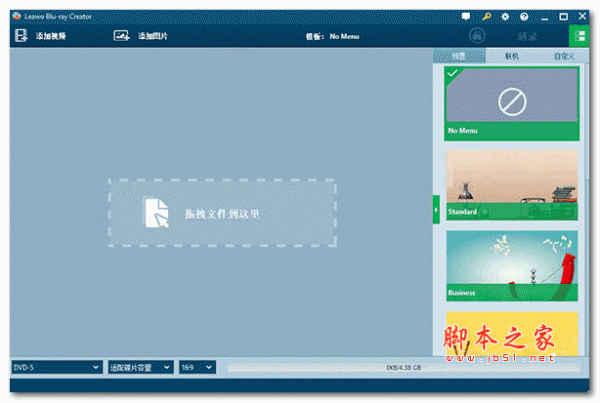The height and width of the screenshot is (403, 600).
Task: Click the Leawo Blu-ray Creator app logo
Action: point(16,16)
